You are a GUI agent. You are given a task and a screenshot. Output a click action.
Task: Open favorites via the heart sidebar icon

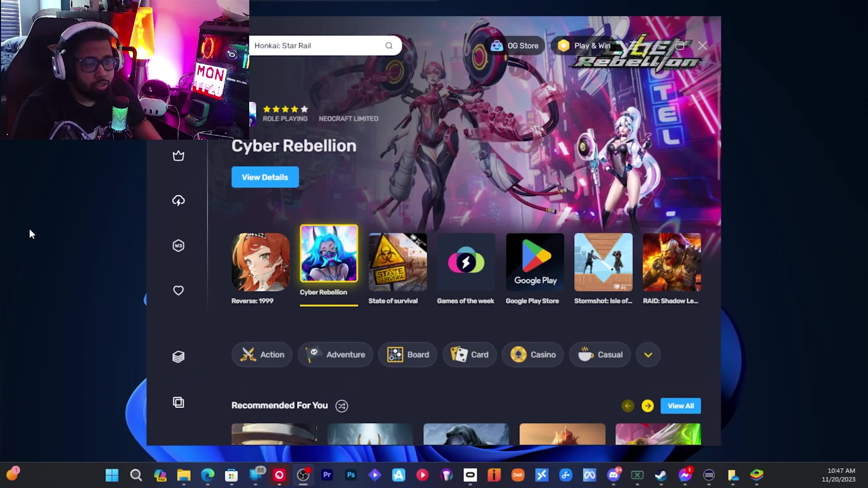coord(179,291)
